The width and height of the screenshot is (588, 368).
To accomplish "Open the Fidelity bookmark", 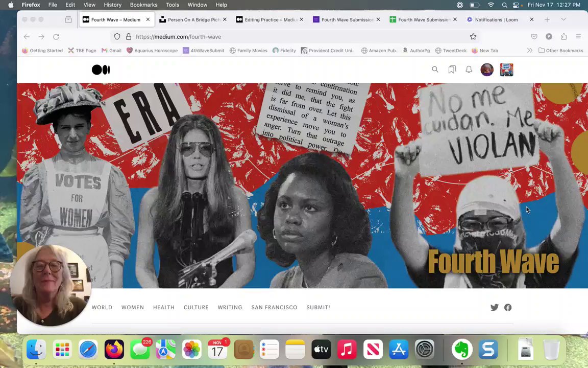I will pyautogui.click(x=284, y=50).
